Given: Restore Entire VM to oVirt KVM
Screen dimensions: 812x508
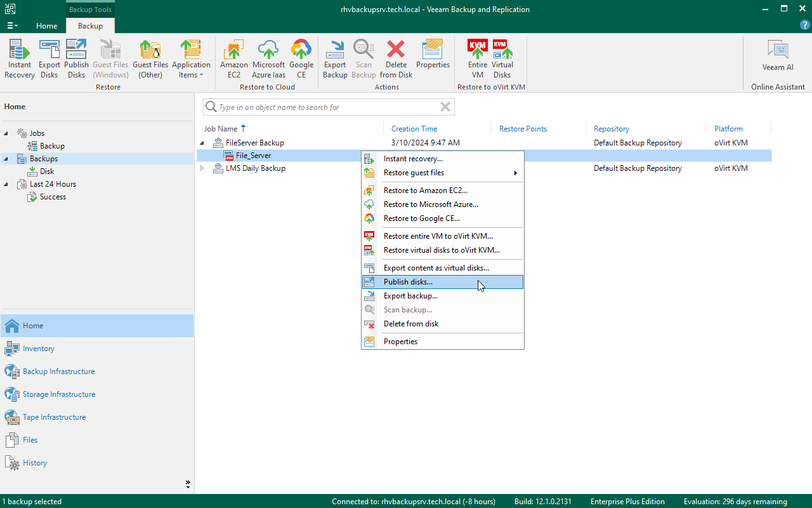Looking at the screenshot, I should tap(478, 59).
